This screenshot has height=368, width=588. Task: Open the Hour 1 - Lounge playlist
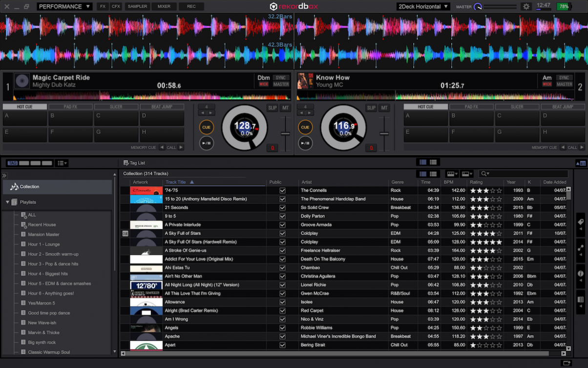43,244
